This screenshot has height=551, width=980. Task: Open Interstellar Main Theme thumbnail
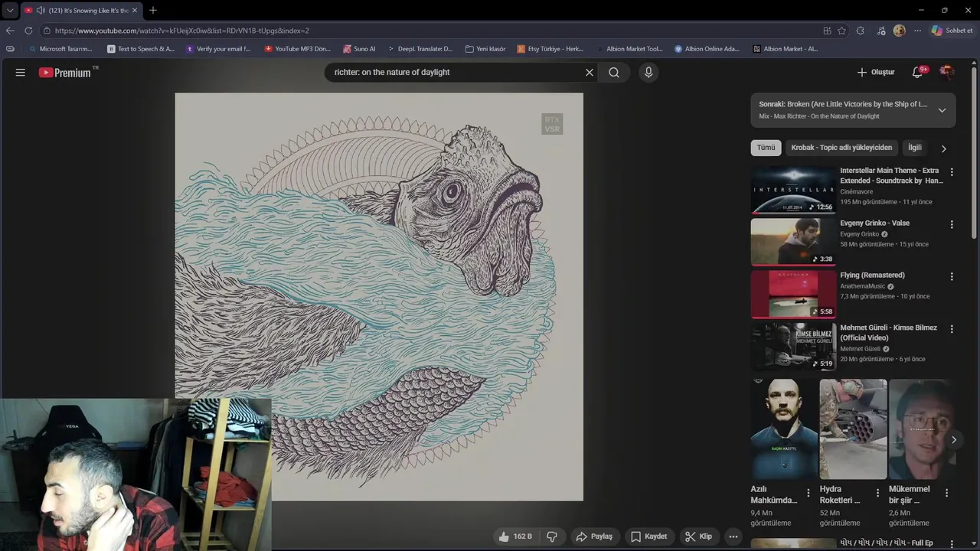[x=793, y=190]
